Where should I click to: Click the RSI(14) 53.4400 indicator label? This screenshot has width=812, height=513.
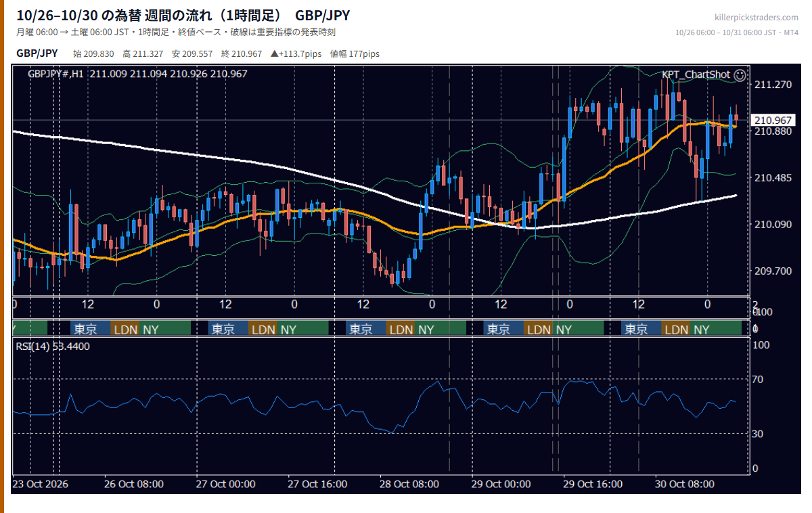53,346
